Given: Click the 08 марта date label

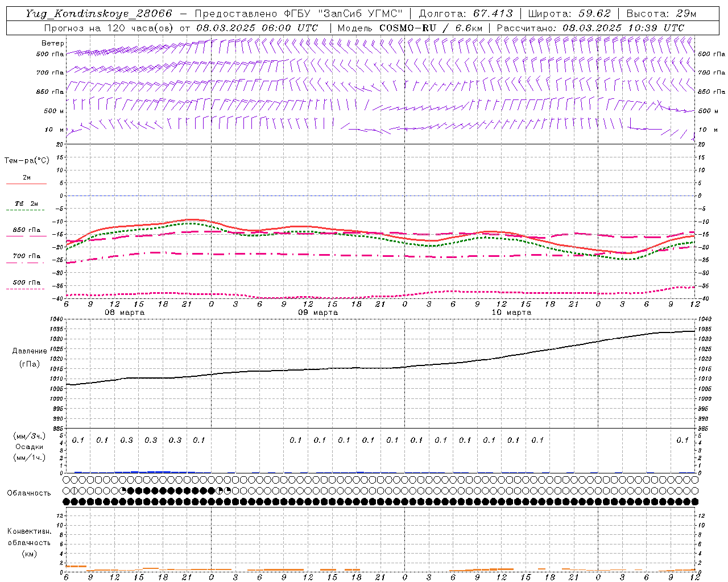Looking at the screenshot, I should pyautogui.click(x=125, y=313).
